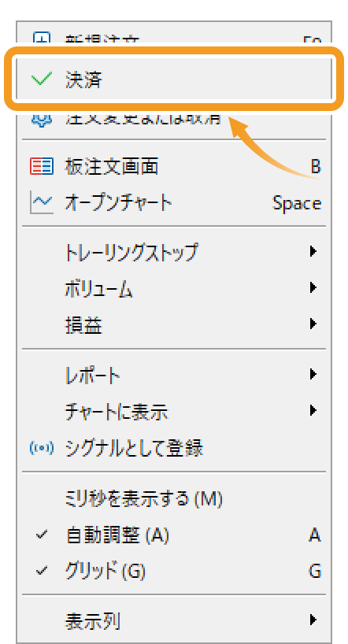Viewport: 348px width, 644px height.
Task: Expand the ボリューム submenu arrow
Action: (313, 287)
